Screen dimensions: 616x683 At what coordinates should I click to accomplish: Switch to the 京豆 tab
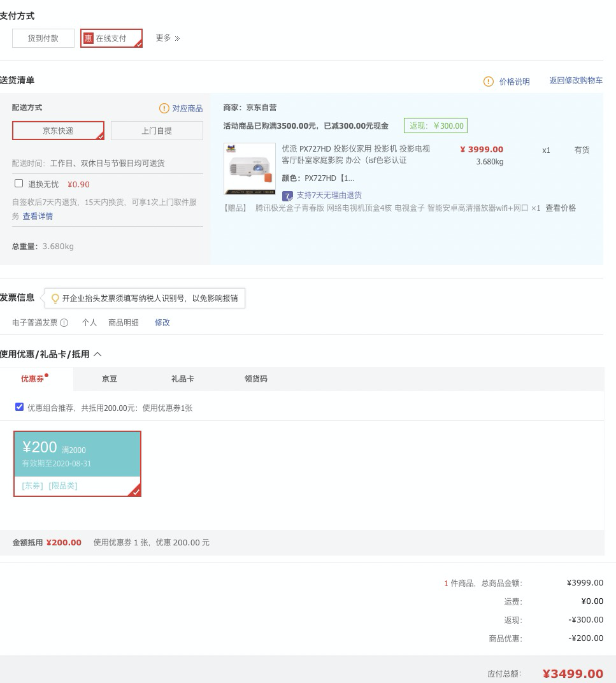(110, 379)
